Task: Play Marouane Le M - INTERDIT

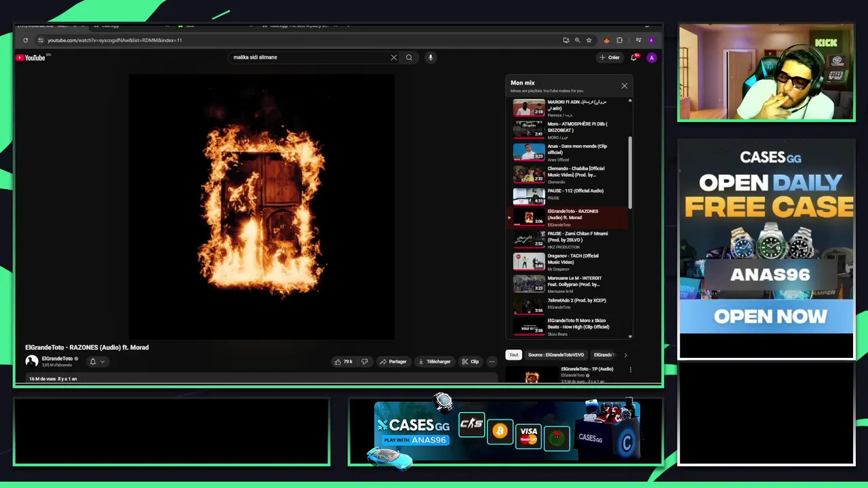Action: [568, 285]
